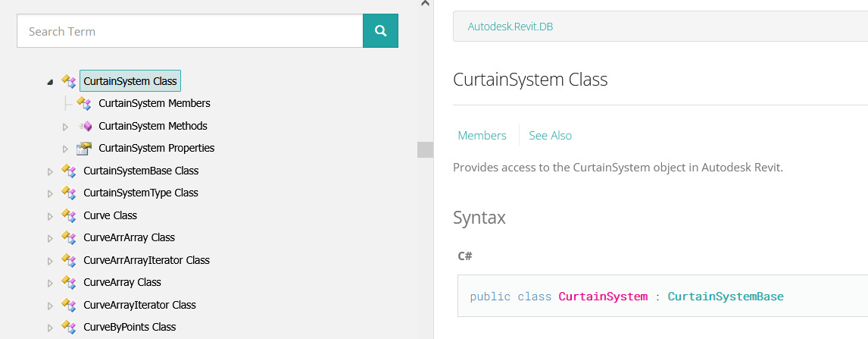
Task: Click the CurtainSystem Methods cube icon
Action: [x=84, y=126]
